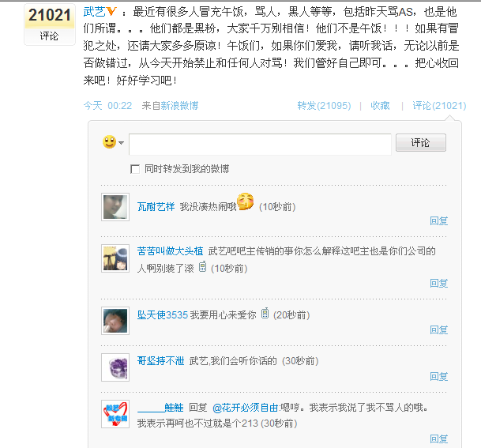This screenshot has height=448, width=481.
Task: Open the @花开必须自由 mention link
Action: 246,408
